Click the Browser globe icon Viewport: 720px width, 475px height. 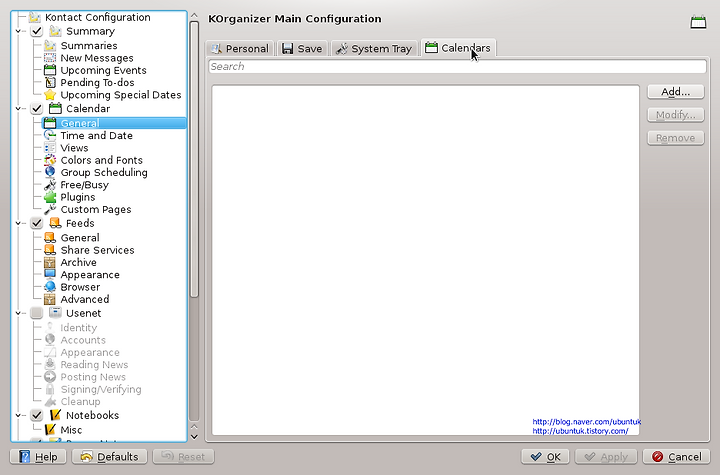[x=50, y=287]
